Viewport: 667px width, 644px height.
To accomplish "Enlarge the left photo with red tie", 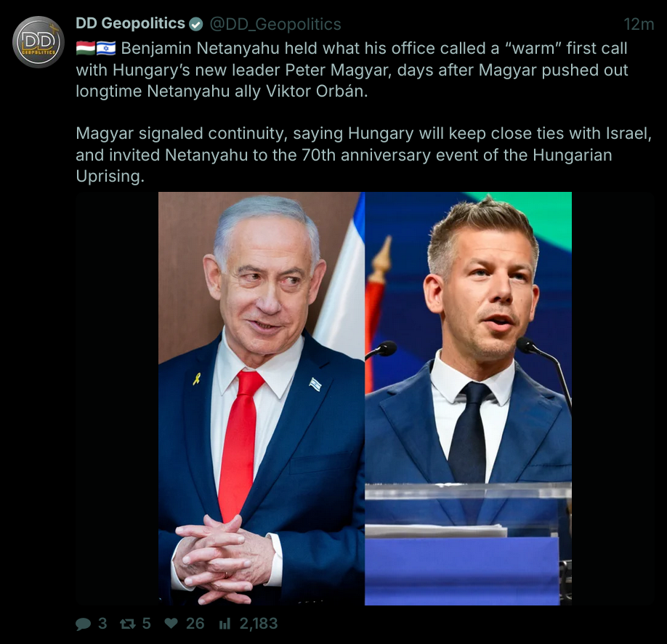I will tap(261, 398).
